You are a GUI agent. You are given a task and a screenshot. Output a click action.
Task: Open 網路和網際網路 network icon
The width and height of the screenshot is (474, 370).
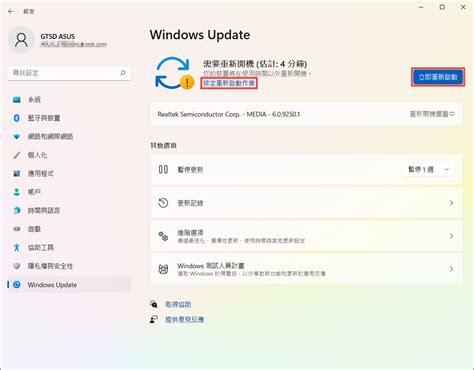[x=17, y=136]
